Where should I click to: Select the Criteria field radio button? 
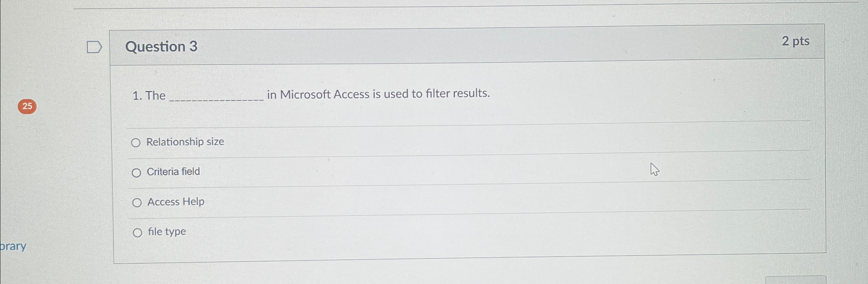(137, 173)
